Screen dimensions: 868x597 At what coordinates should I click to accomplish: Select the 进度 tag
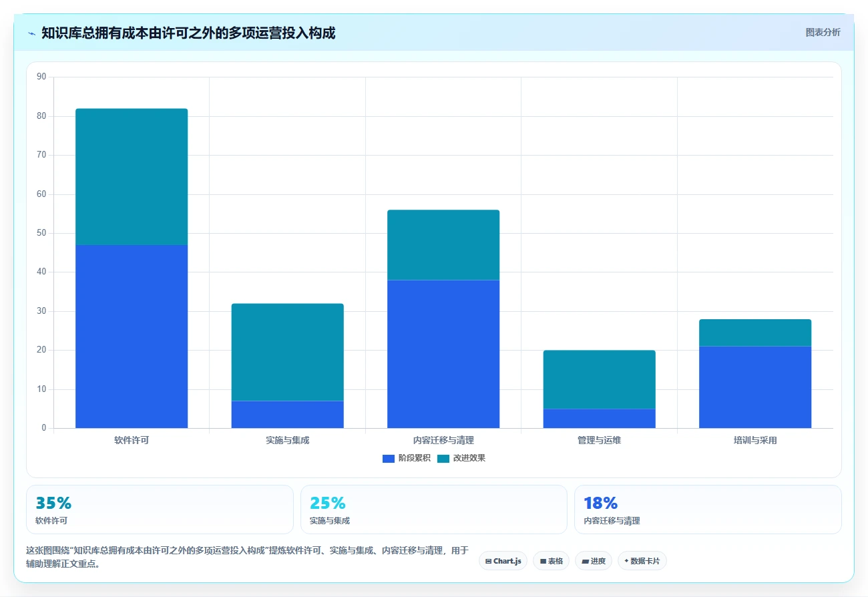[x=594, y=561]
